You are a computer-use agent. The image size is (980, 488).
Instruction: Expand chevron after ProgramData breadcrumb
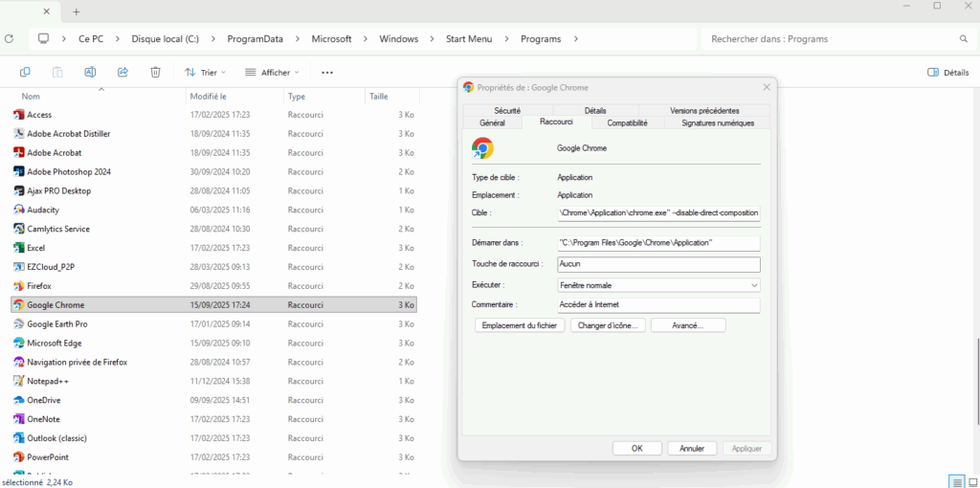point(298,38)
